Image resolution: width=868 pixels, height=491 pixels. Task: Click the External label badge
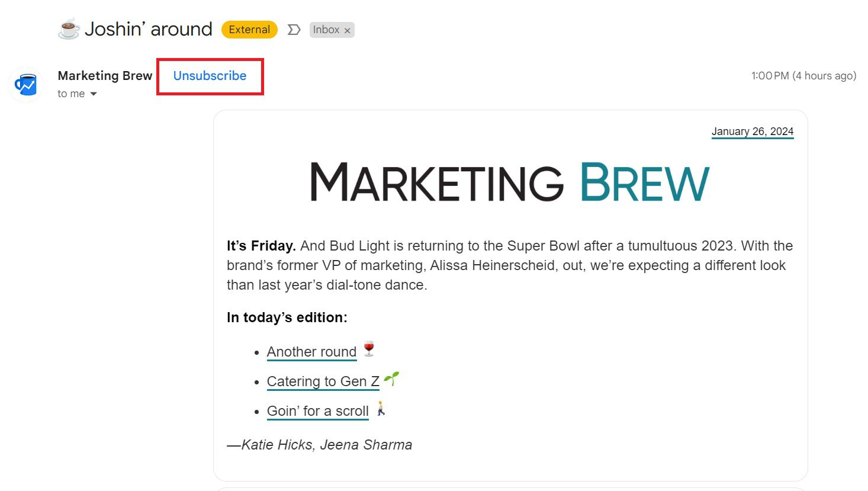249,30
